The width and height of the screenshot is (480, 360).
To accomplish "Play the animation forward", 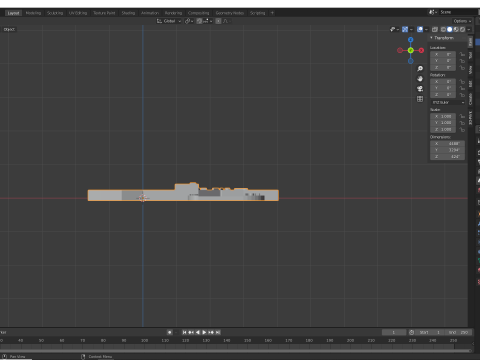I will (x=204, y=332).
